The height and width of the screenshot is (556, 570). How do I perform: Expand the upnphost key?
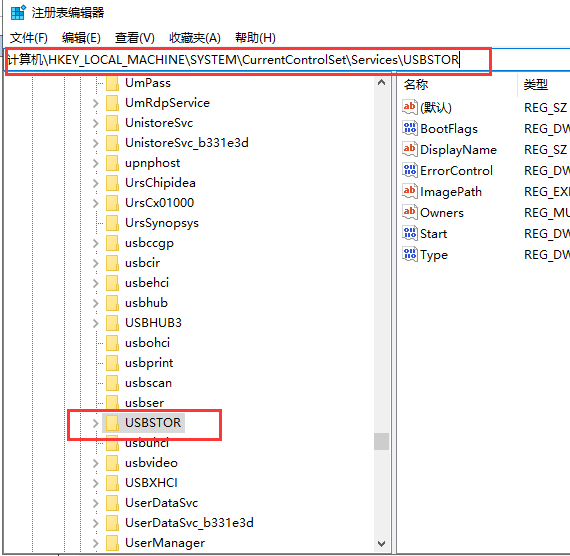click(x=96, y=163)
